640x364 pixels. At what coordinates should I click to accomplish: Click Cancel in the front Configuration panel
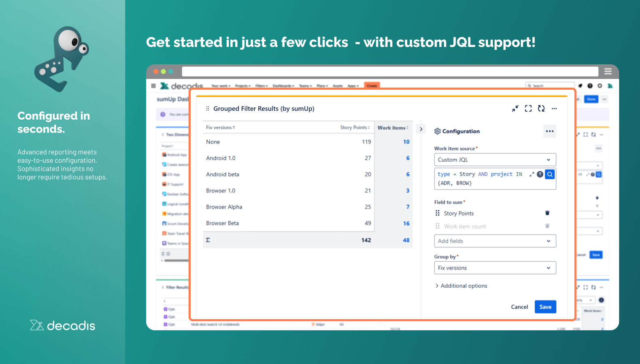519,307
